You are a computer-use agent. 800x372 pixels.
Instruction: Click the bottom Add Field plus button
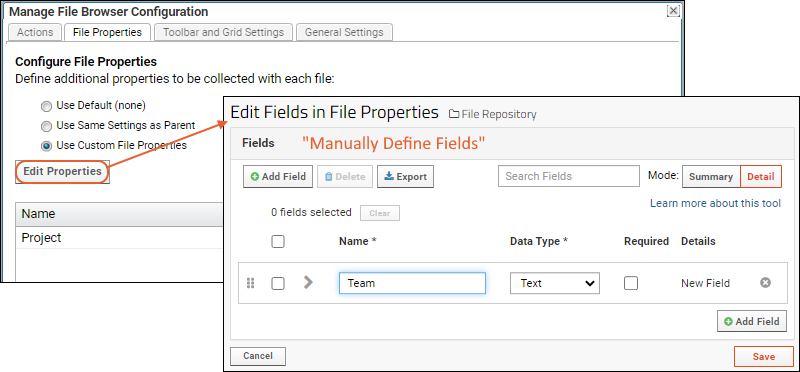tap(752, 321)
